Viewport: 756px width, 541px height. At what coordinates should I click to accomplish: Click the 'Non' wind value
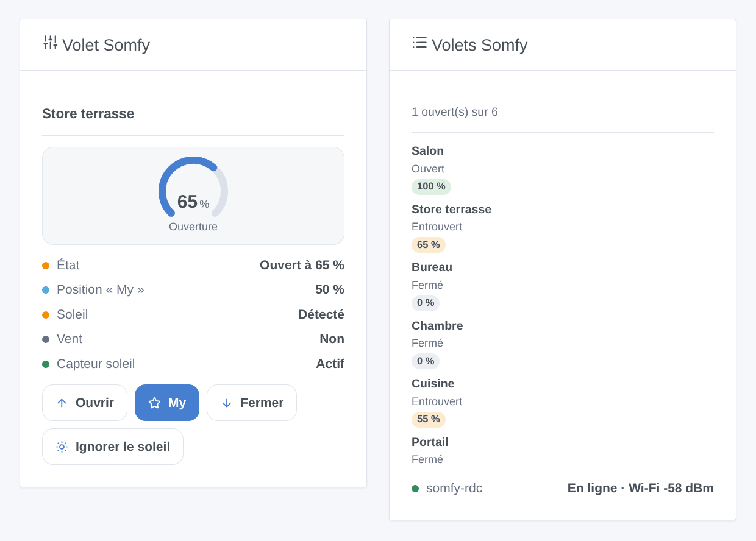tap(332, 339)
